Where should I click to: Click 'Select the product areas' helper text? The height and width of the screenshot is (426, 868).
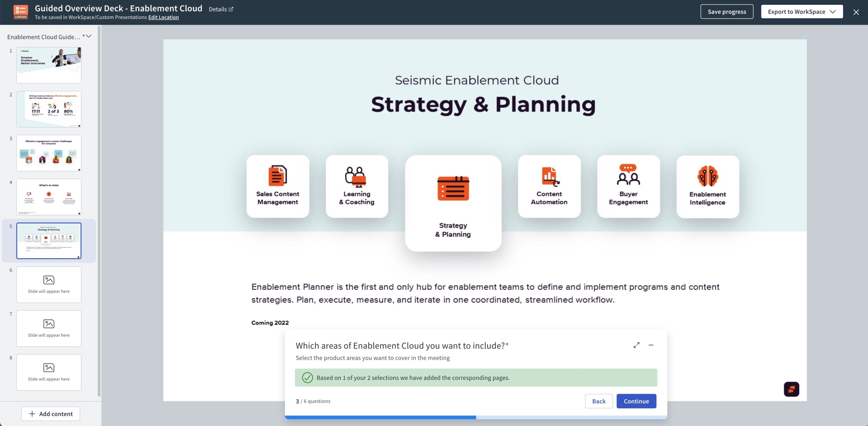pyautogui.click(x=373, y=358)
